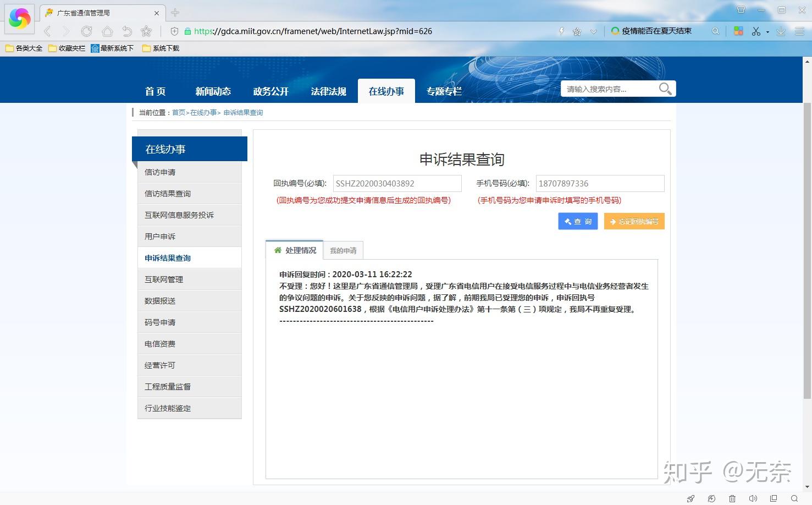Image resolution: width=812 pixels, height=505 pixels.
Task: Close the 广东省通信管理局 browser tab
Action: coord(157,13)
